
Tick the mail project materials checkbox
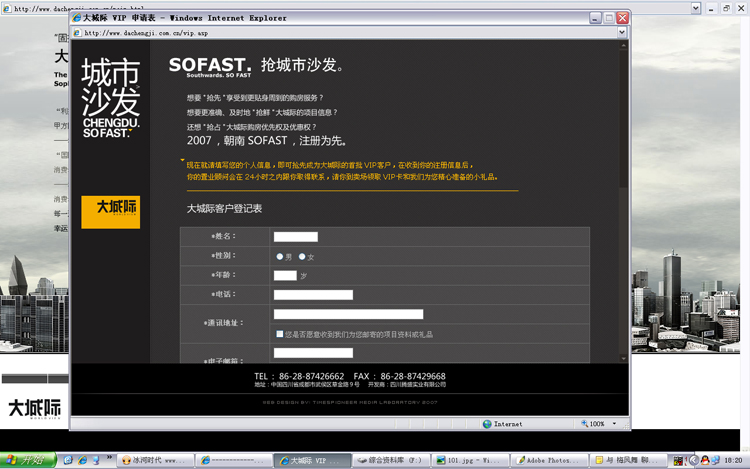[x=280, y=334]
